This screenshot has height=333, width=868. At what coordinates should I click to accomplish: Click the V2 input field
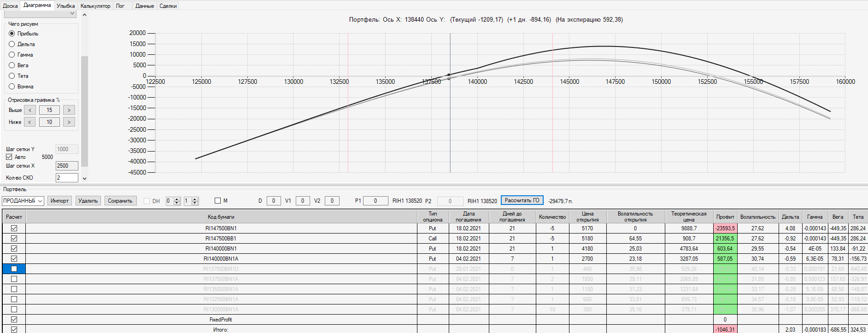point(332,201)
